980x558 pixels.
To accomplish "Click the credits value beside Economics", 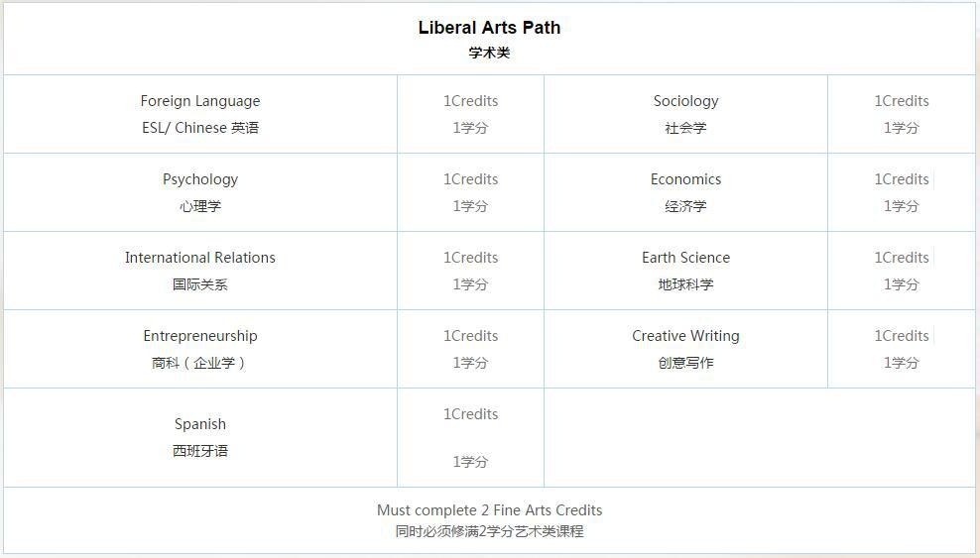I will click(902, 192).
